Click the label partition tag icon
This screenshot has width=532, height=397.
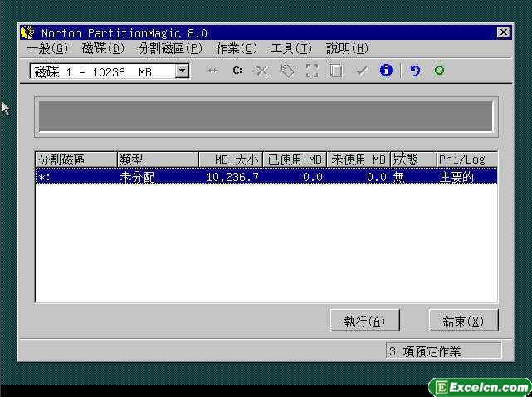[x=287, y=71]
